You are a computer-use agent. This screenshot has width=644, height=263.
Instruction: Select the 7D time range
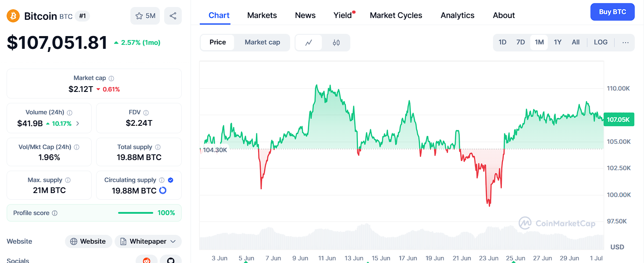(521, 43)
